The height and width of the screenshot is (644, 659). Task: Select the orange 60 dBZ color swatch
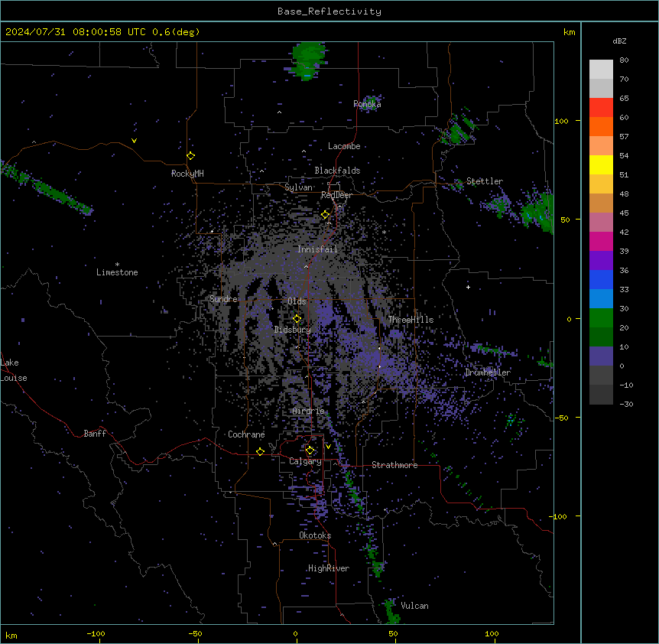click(601, 126)
